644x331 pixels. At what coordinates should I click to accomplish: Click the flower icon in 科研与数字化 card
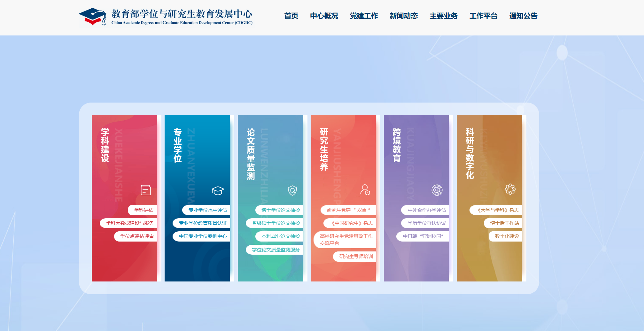click(510, 189)
